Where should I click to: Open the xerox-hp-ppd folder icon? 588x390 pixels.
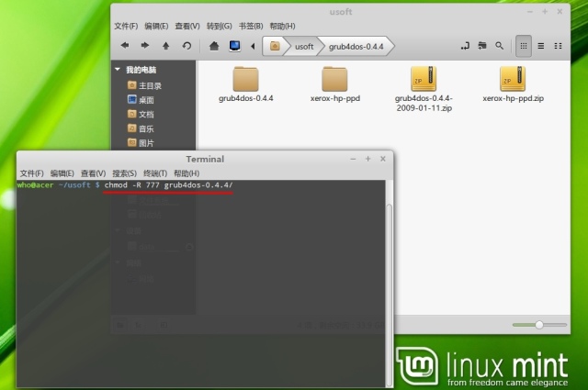pyautogui.click(x=334, y=80)
